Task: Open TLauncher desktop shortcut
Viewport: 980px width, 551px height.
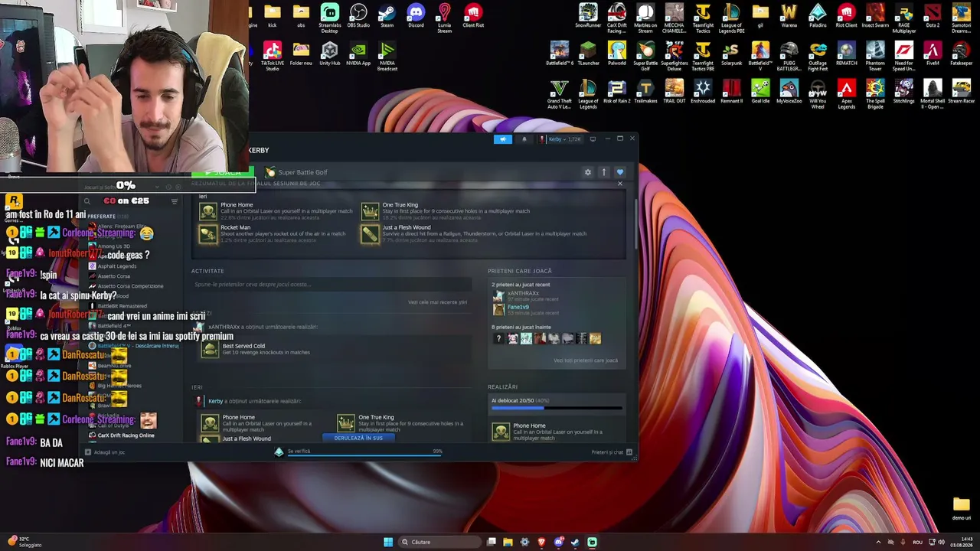Action: (x=588, y=54)
